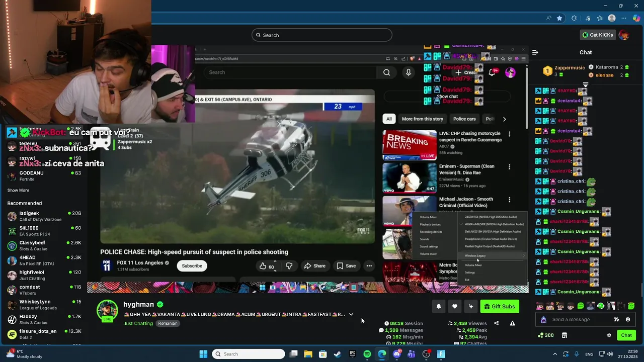Toggle stream notifications bell

click(438, 307)
